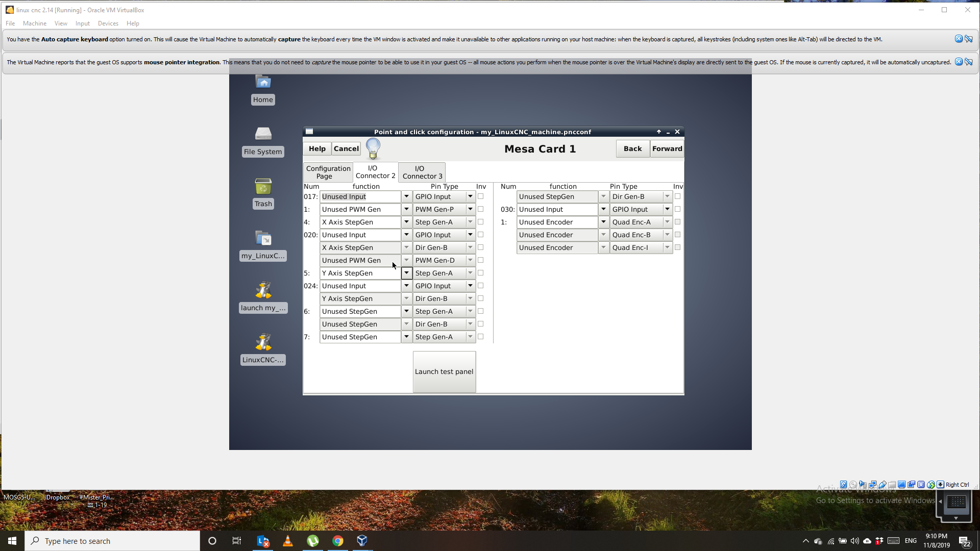Open VirtualBox View menu

coord(61,23)
